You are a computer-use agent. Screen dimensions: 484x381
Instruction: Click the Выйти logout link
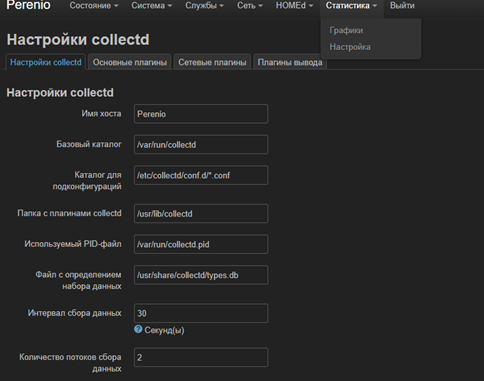click(402, 6)
